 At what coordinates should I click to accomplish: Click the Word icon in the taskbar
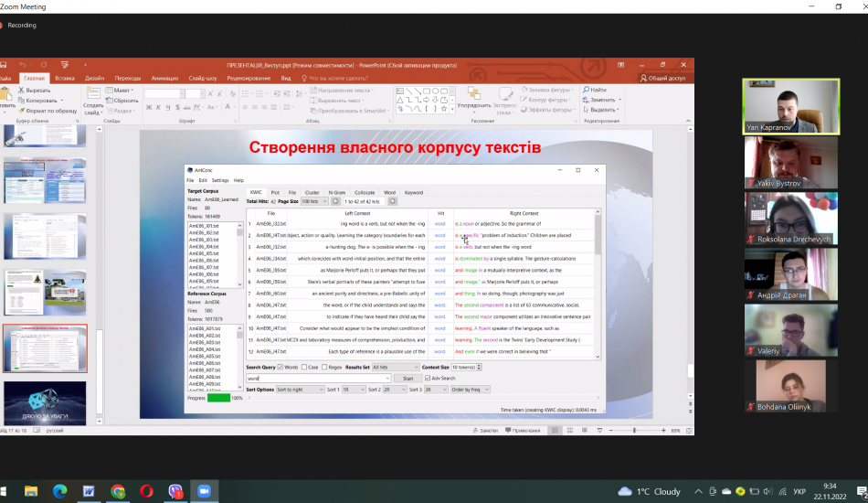coord(89,491)
